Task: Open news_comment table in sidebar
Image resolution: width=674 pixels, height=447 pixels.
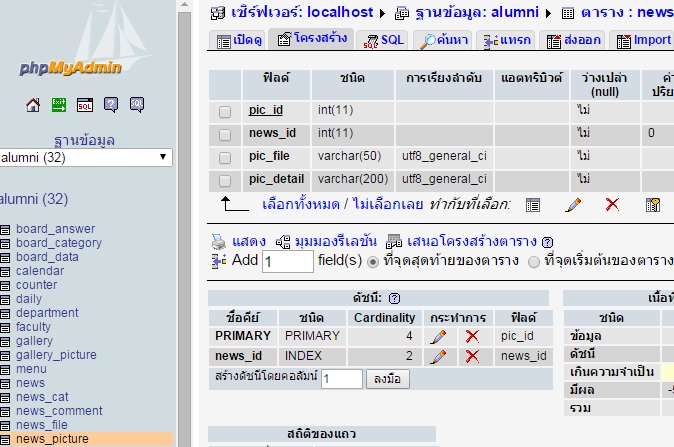Action: (x=59, y=411)
